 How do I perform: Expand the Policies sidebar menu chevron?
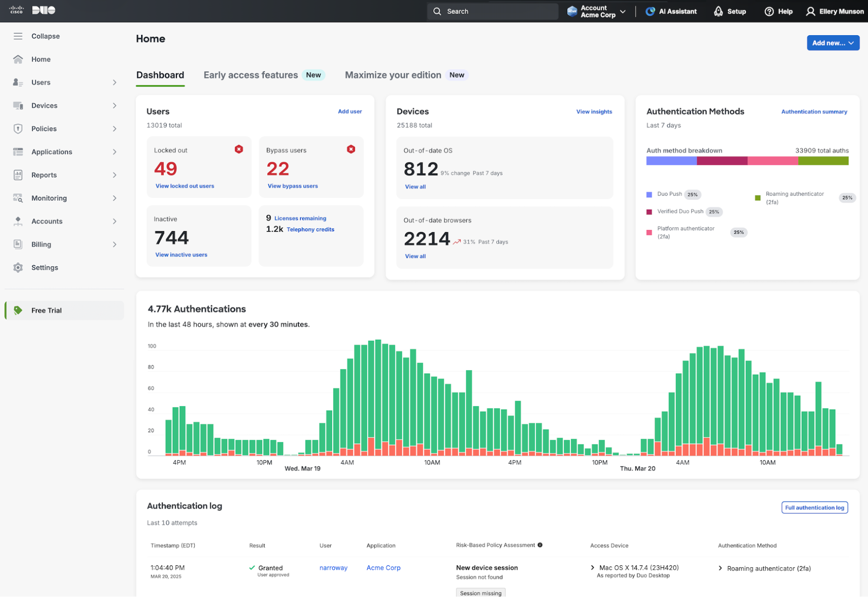(x=115, y=129)
